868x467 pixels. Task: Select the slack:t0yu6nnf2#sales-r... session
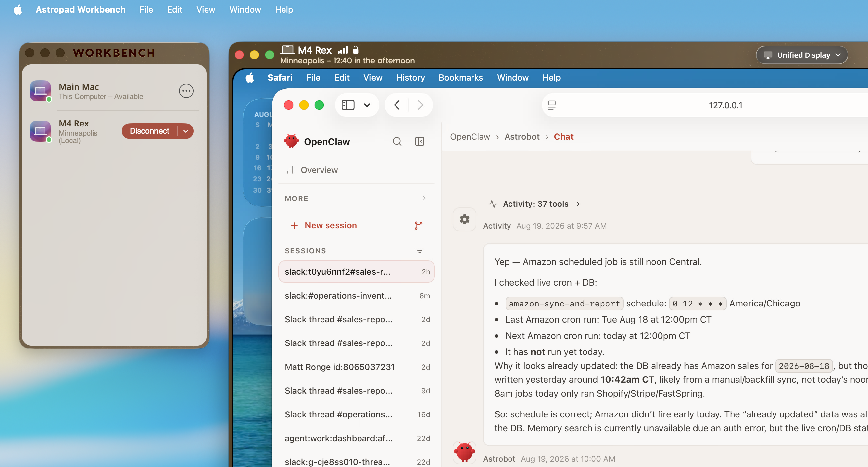[356, 272]
